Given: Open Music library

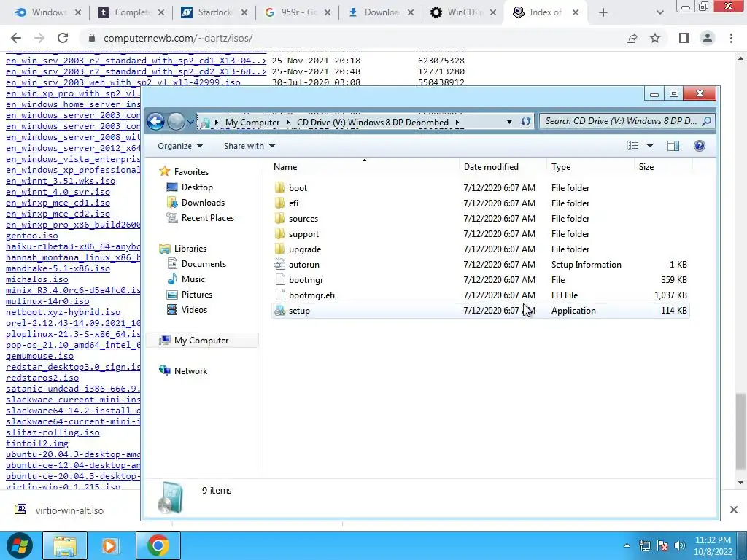Looking at the screenshot, I should coord(193,279).
